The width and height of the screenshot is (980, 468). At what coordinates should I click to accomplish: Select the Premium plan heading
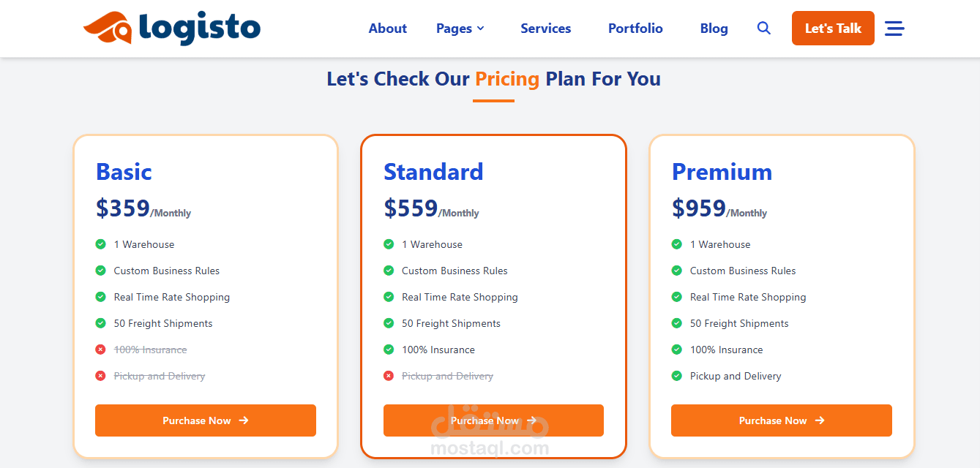[x=722, y=172]
